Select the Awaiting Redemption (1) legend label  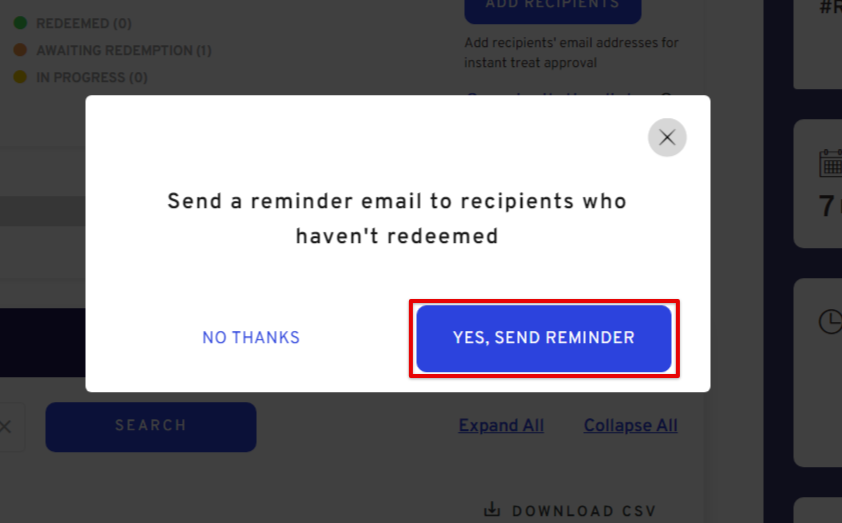124,50
